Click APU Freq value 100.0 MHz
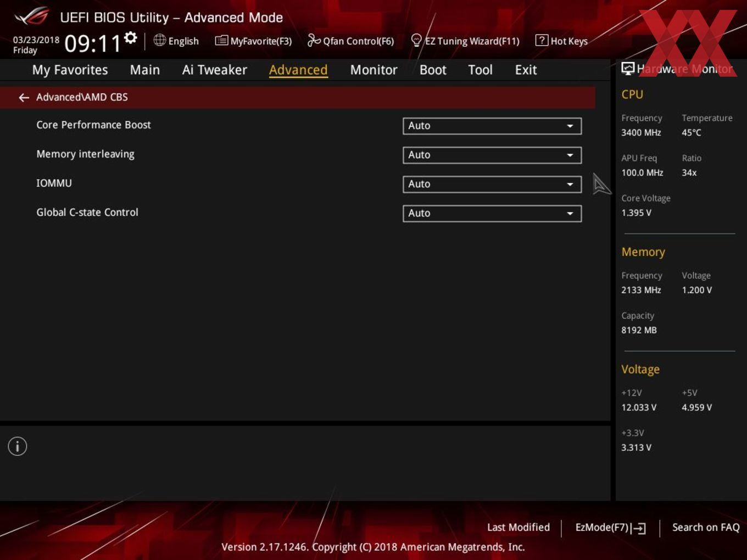This screenshot has height=560, width=747. point(642,172)
